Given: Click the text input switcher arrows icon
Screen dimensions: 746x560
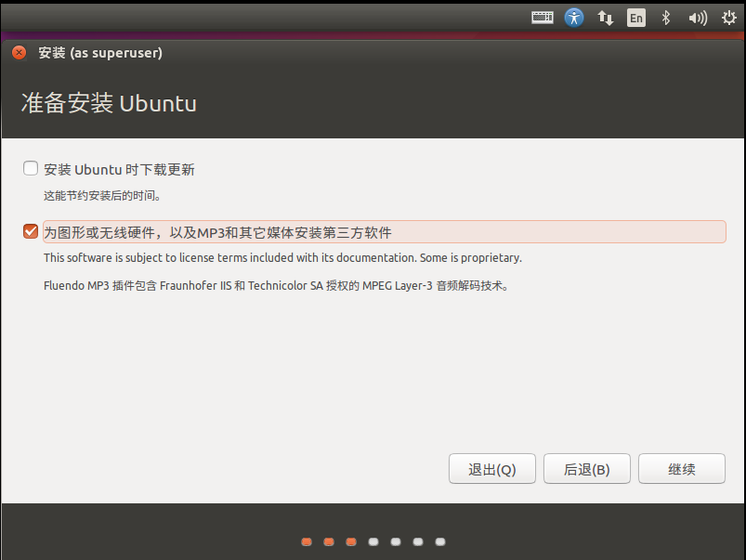Looking at the screenshot, I should (605, 17).
